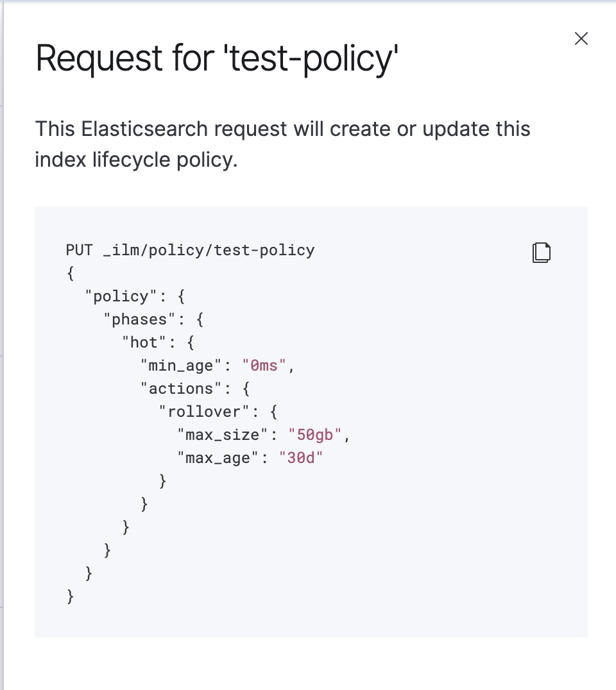Click the "min_age" value "0ms"
Viewport: 616px width, 690px height.
264,365
